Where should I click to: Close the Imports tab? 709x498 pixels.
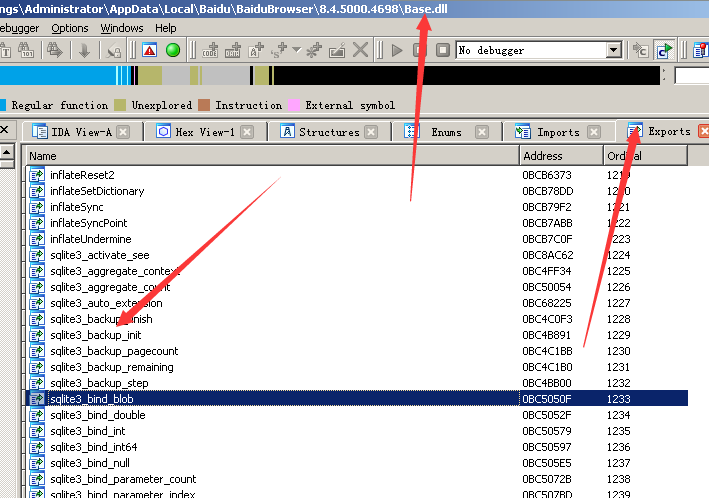[594, 132]
